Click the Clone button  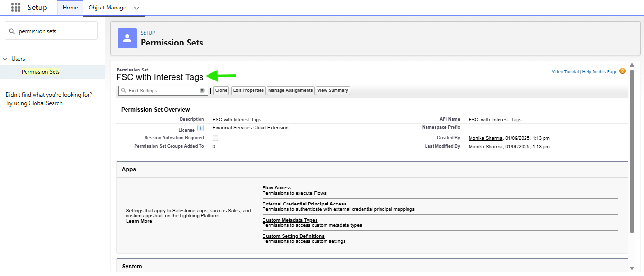pyautogui.click(x=221, y=90)
